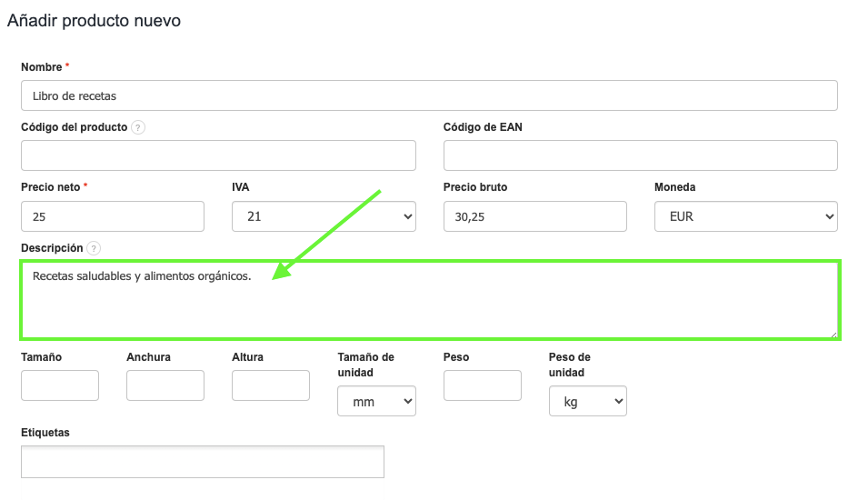
Task: Focus the empty Código del producto field
Action: coord(218,155)
